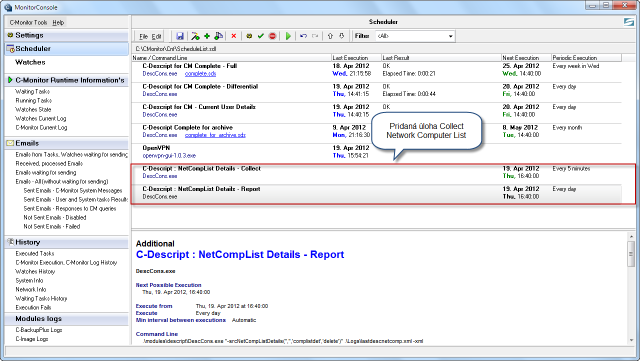Click the green play run task icon

(x=288, y=36)
